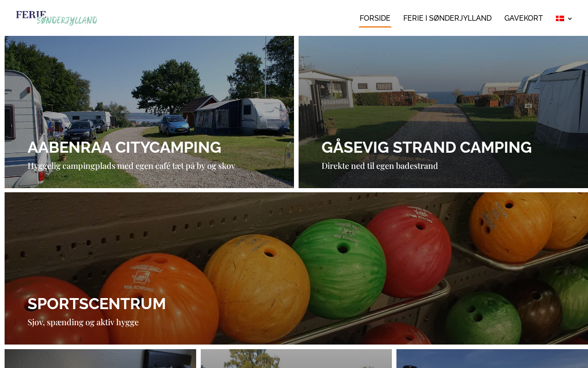Viewport: 588px width, 368px height.
Task: Open Ferie i Sønderjylland menu
Action: tap(447, 18)
